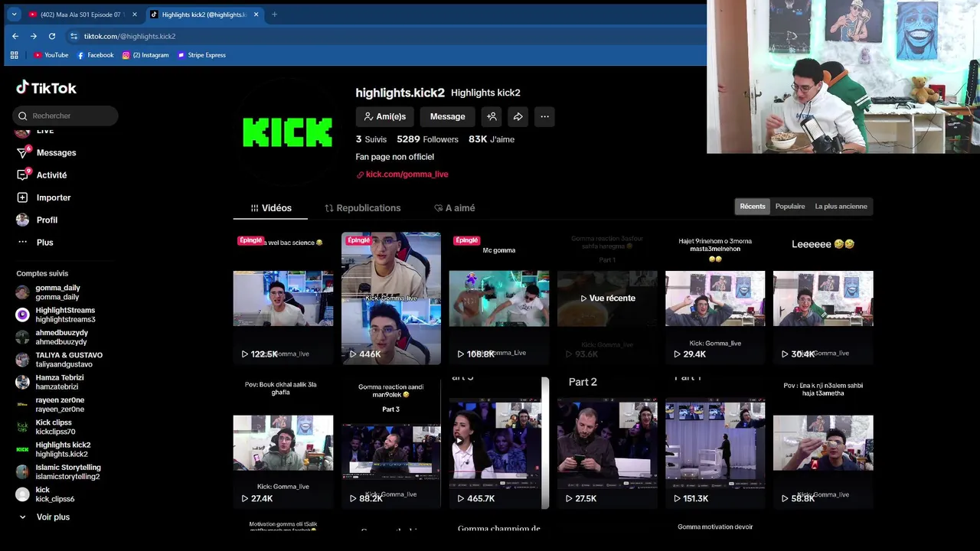Open the Vue récente video
The image size is (980, 551).
607,298
